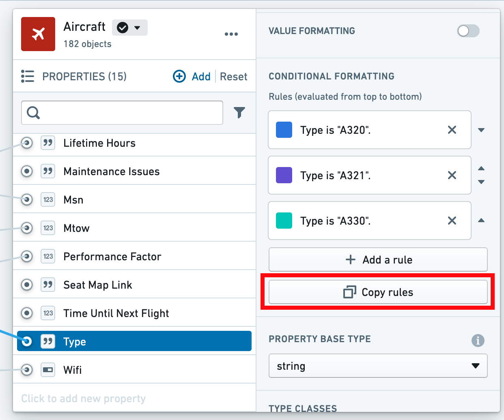Toggle the radio marker for Wifi
The width and height of the screenshot is (504, 420).
click(27, 370)
